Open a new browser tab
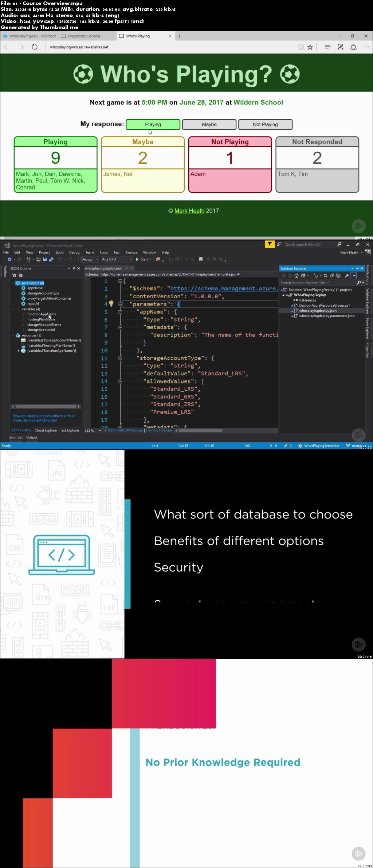The width and height of the screenshot is (373, 868). click(x=180, y=36)
